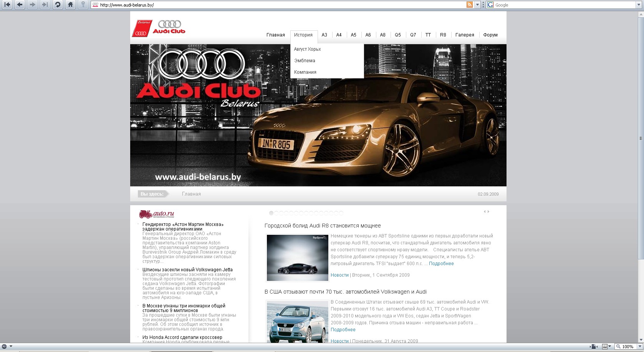Select the last news slider pagination dot
This screenshot has height=352, width=644.
[341, 213]
